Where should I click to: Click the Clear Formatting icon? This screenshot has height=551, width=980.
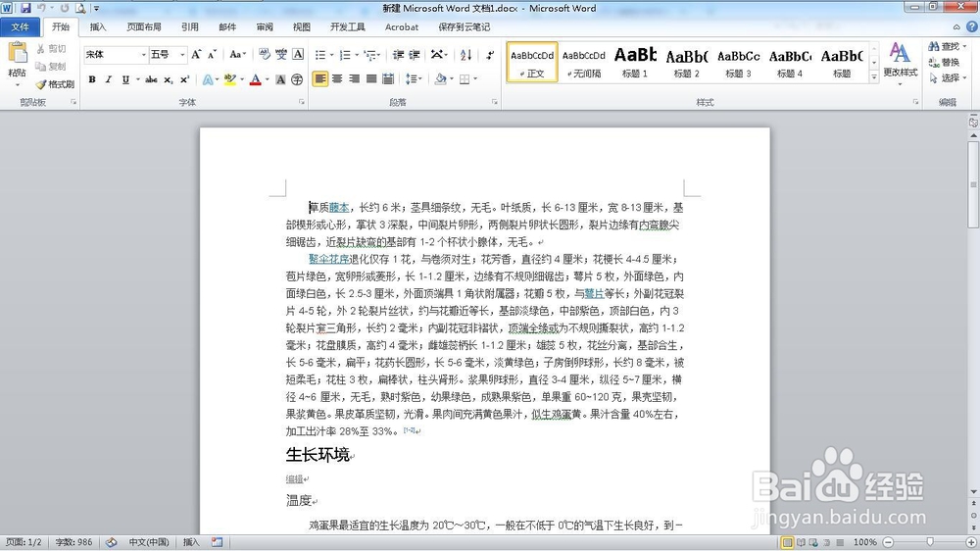pos(265,54)
